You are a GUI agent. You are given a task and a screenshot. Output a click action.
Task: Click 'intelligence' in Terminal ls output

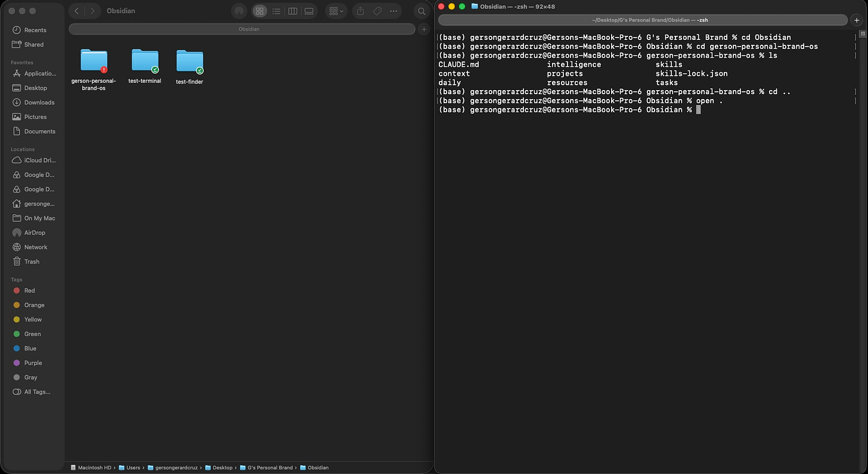pos(574,64)
